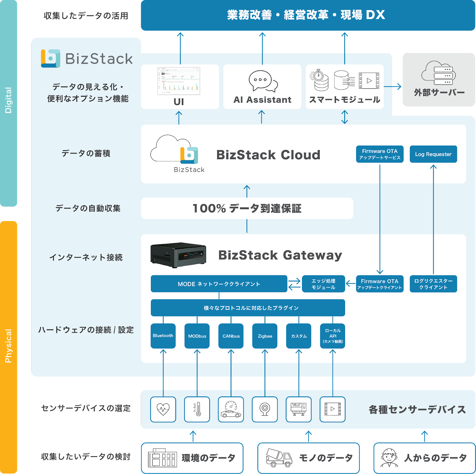476x474 pixels.
Task: Click the Log Requester box
Action: point(433,154)
